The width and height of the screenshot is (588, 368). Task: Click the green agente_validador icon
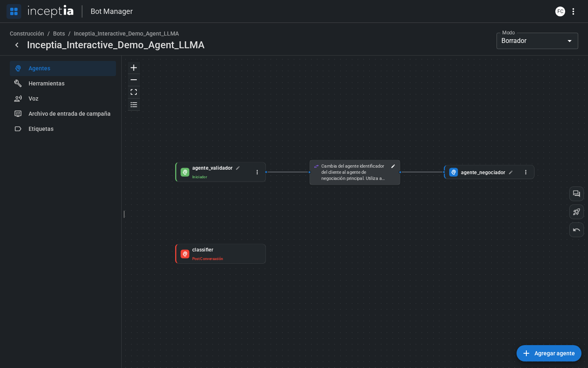(x=185, y=172)
